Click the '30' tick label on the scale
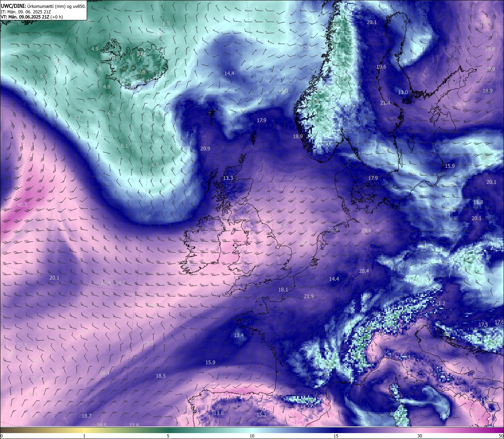 [420, 436]
